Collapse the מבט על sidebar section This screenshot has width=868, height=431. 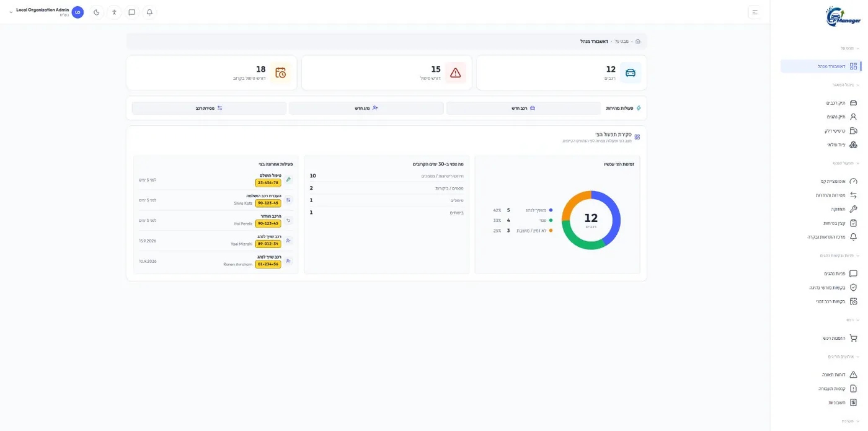coord(850,48)
